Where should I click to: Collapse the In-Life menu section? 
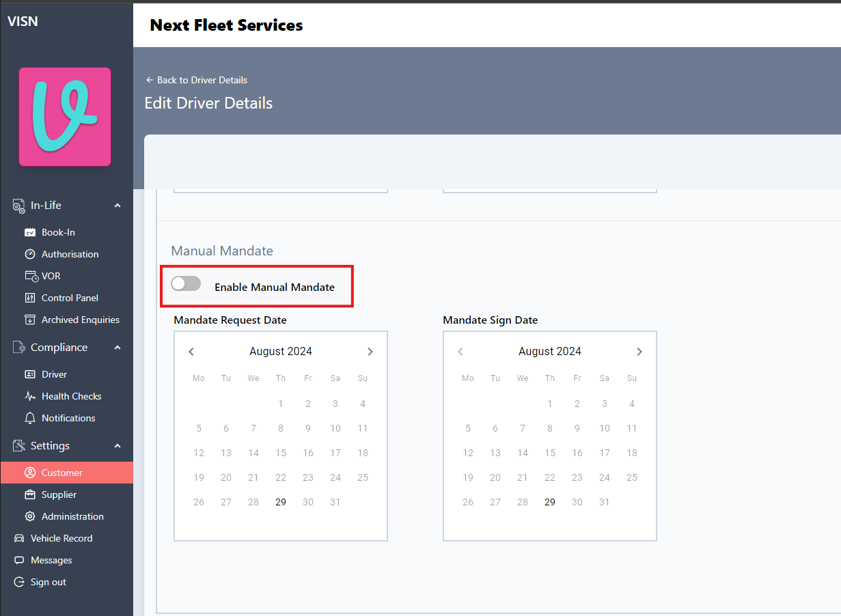point(118,206)
